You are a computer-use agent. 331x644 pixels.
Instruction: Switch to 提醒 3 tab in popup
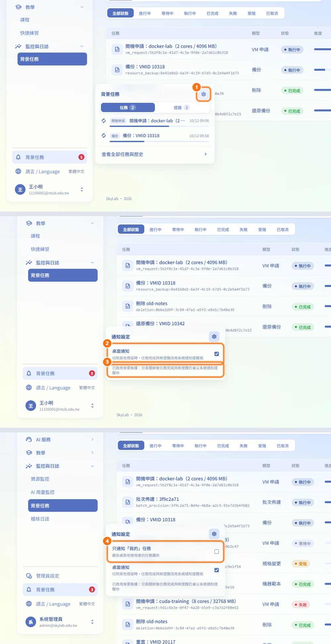[x=181, y=107]
